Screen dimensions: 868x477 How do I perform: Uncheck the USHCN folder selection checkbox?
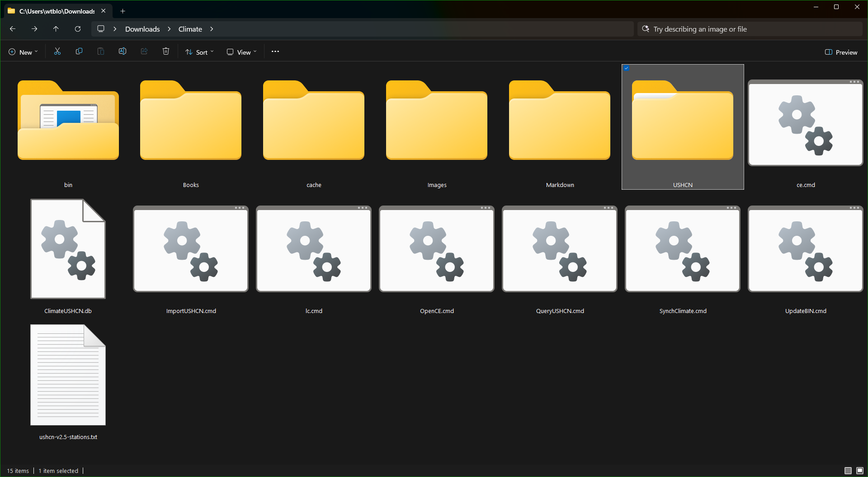(627, 68)
